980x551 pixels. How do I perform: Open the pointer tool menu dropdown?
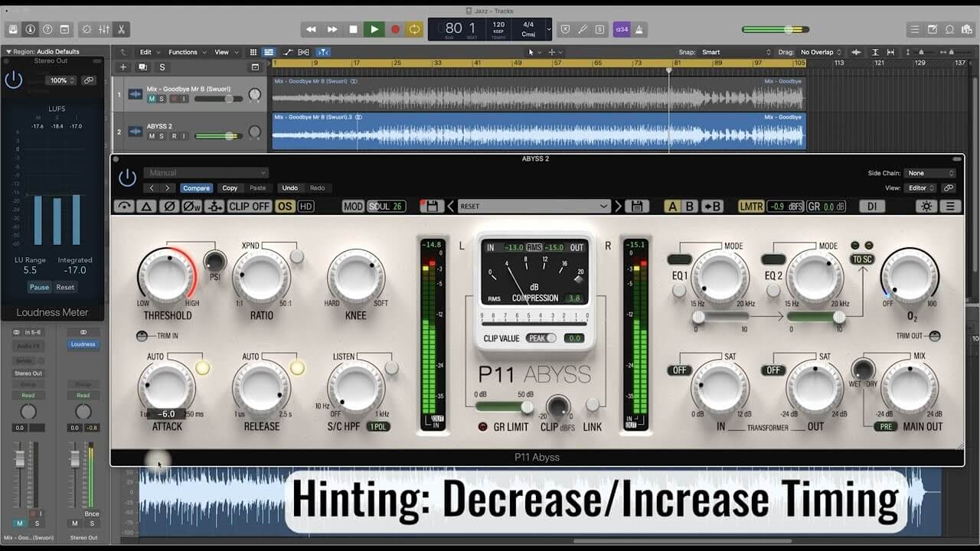click(x=533, y=52)
